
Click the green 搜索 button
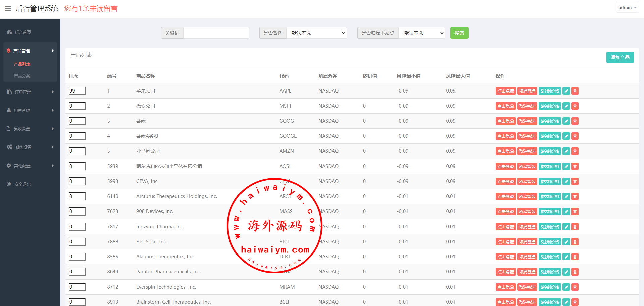(459, 33)
